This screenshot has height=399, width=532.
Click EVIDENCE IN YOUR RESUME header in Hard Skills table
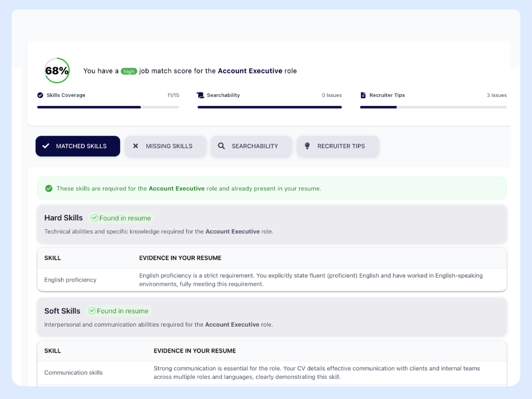pyautogui.click(x=180, y=258)
